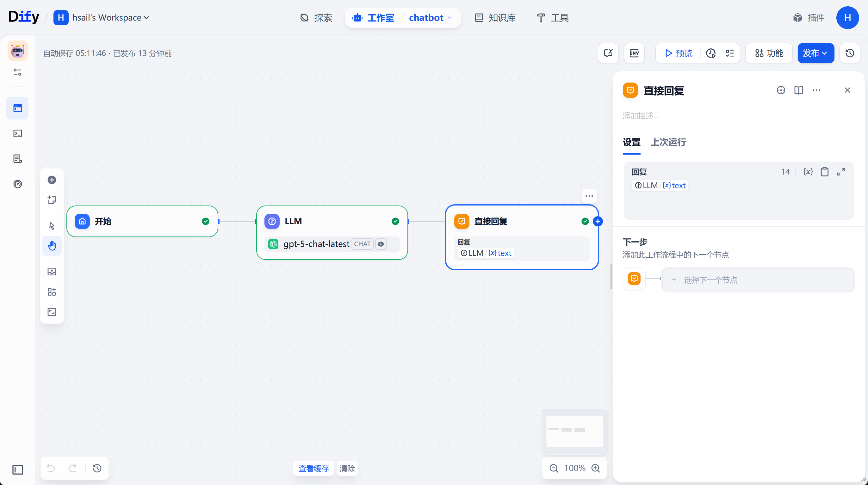The image size is (868, 485).
Task: Open the panel three-dot more menu
Action: [x=816, y=90]
